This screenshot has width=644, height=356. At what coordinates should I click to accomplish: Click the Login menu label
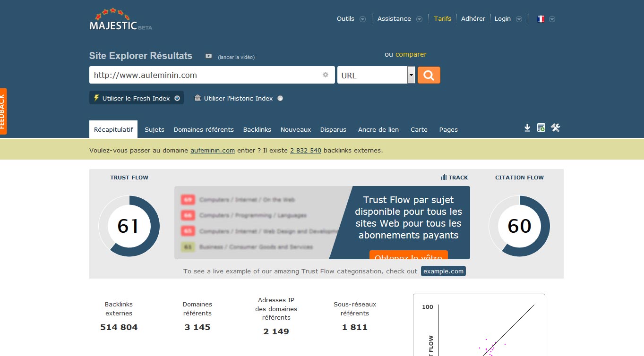point(503,19)
